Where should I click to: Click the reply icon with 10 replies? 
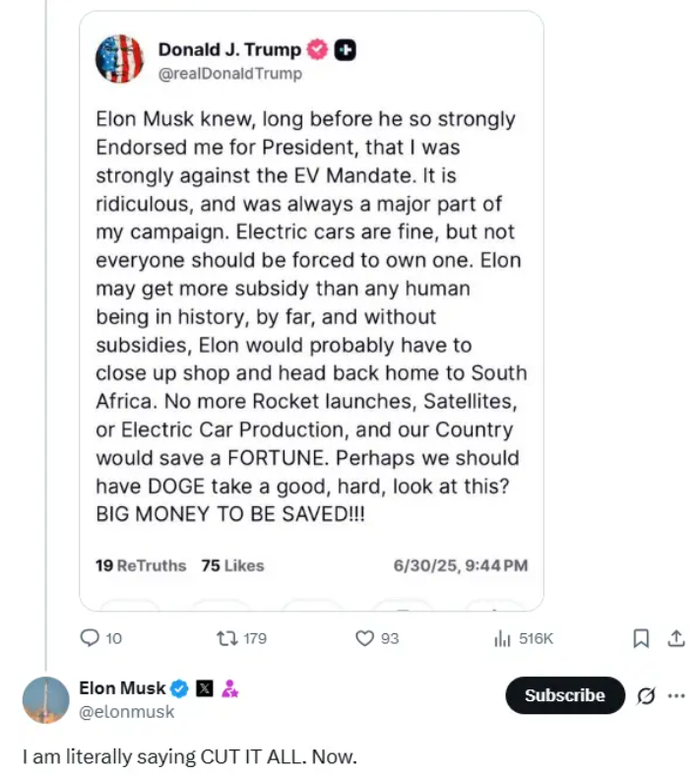point(90,638)
